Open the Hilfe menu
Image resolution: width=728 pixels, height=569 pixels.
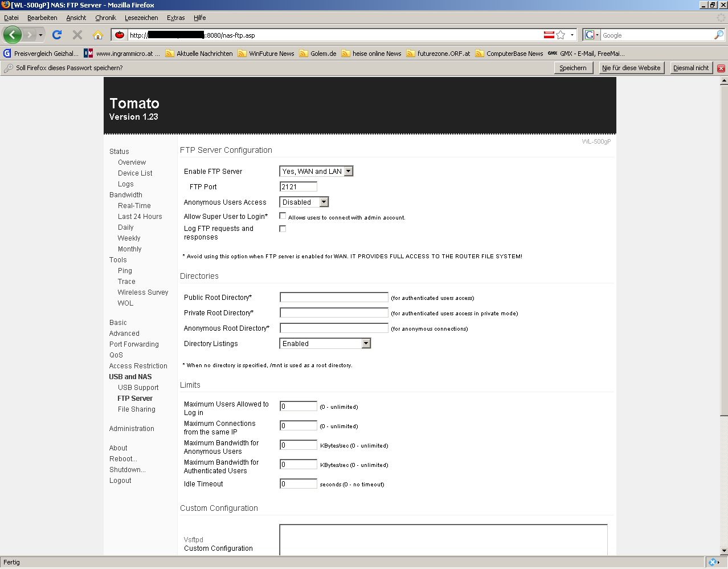199,18
